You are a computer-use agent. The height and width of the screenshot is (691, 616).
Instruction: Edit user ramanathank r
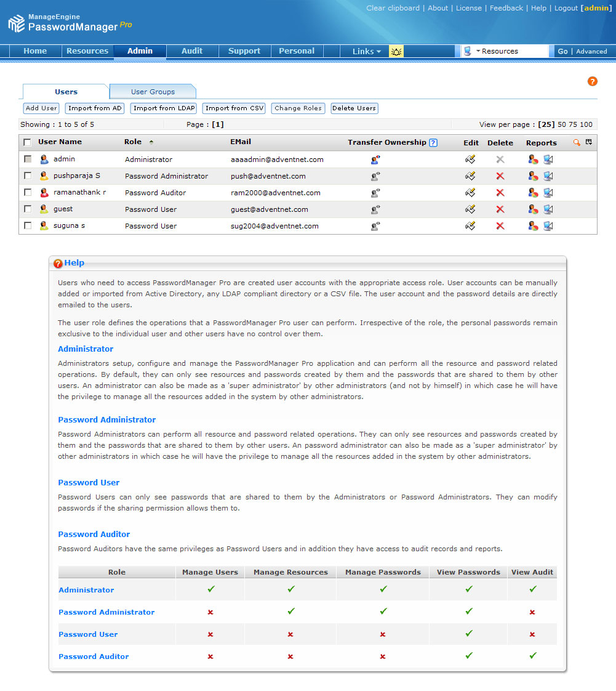[470, 193]
